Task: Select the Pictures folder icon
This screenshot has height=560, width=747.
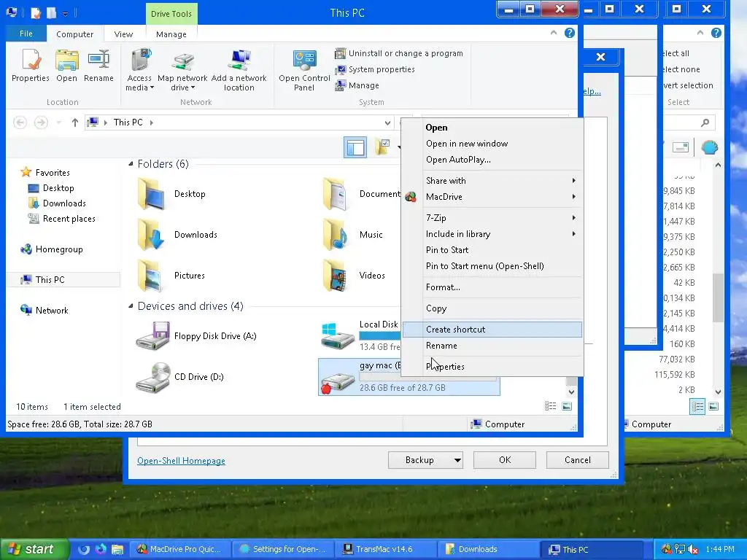Action: (x=151, y=275)
